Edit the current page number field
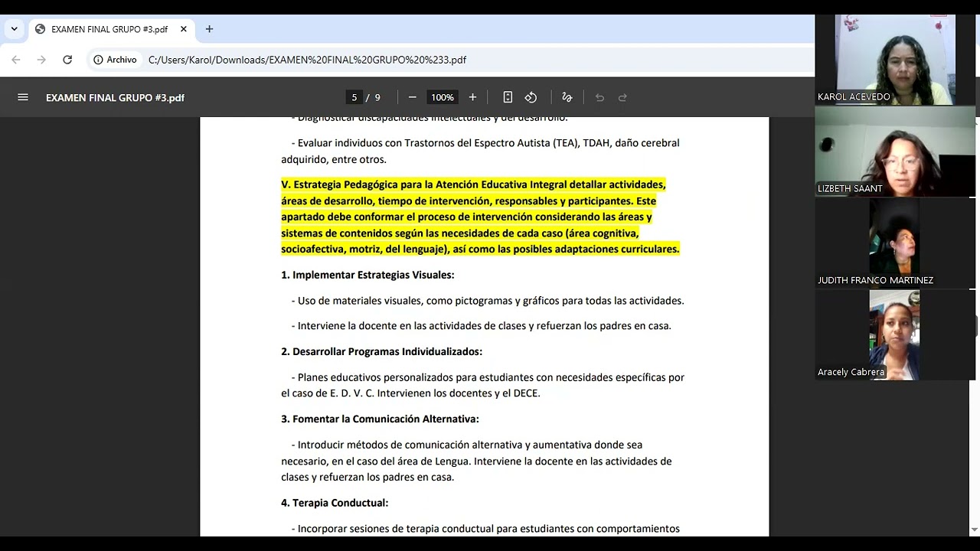 pos(354,97)
